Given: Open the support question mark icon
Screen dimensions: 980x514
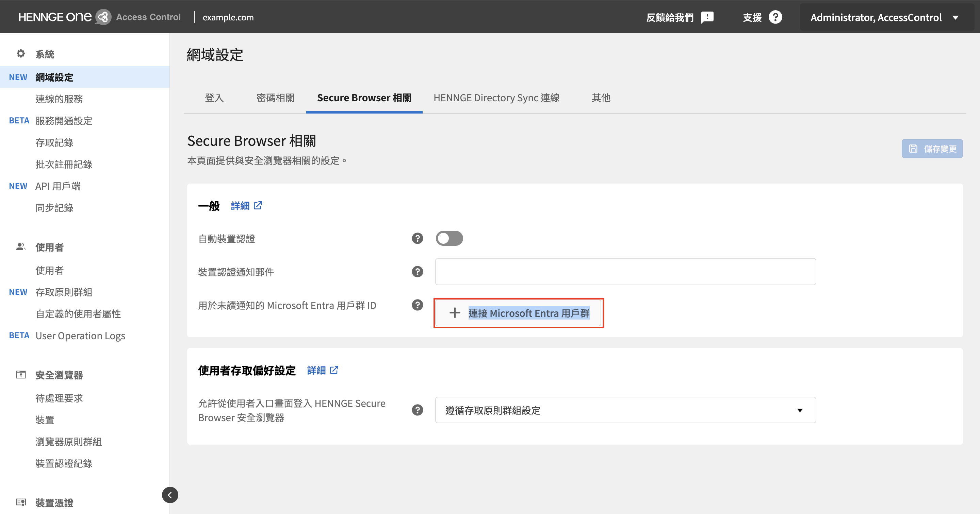Looking at the screenshot, I should (775, 17).
